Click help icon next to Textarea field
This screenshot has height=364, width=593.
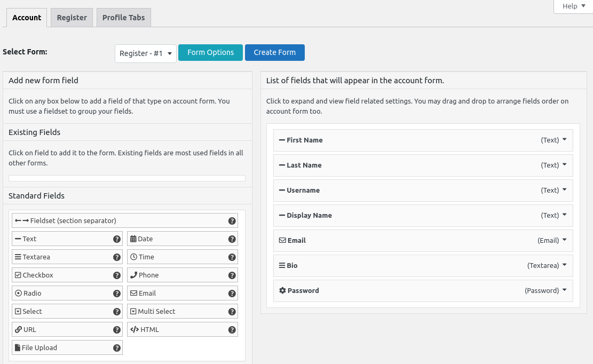coord(117,257)
